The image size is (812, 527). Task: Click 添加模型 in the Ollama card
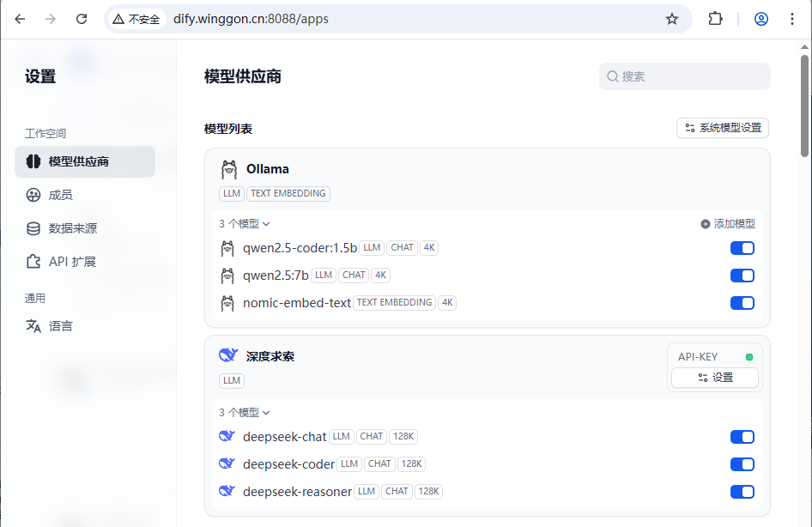[x=728, y=224]
